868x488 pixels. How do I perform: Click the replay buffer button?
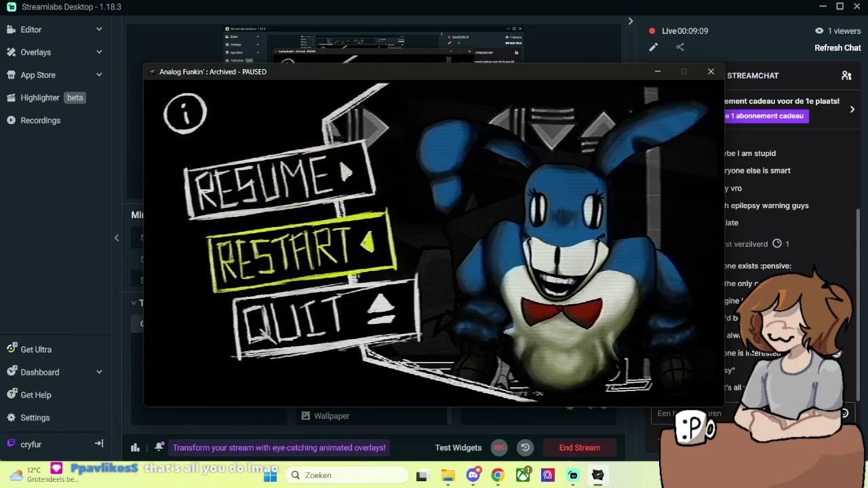point(525,447)
